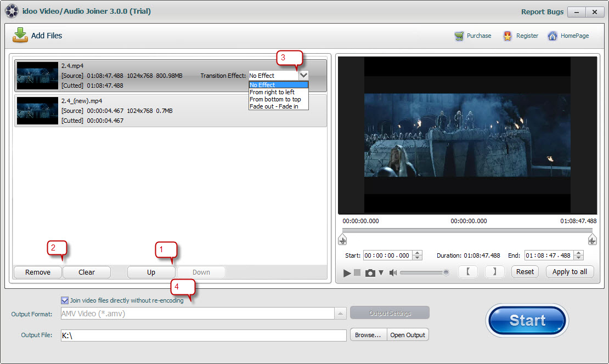Click the Clear button
The height and width of the screenshot is (364, 609).
tap(87, 272)
